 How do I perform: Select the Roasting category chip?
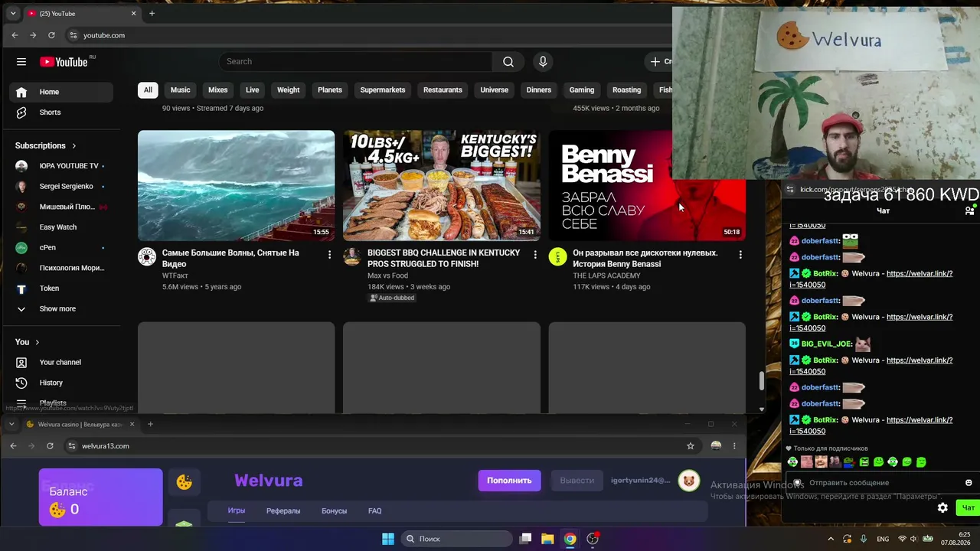[x=626, y=90]
